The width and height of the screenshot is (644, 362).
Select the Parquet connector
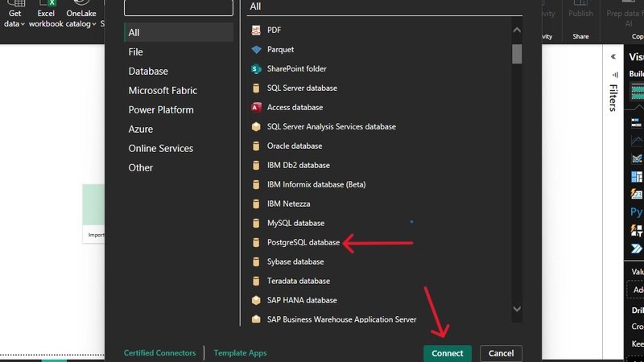[280, 49]
